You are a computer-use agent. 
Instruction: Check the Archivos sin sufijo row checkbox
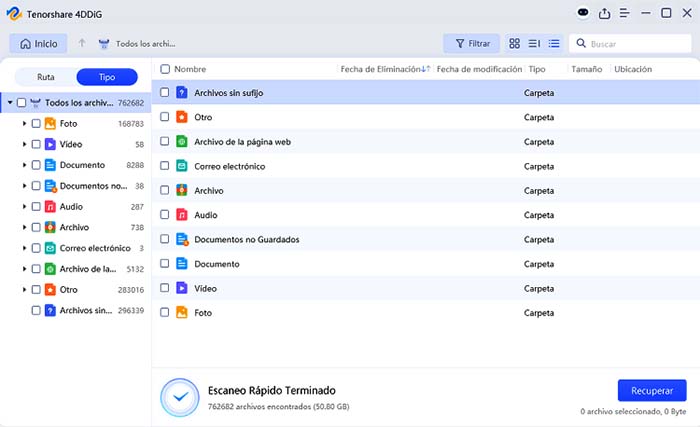coord(164,92)
